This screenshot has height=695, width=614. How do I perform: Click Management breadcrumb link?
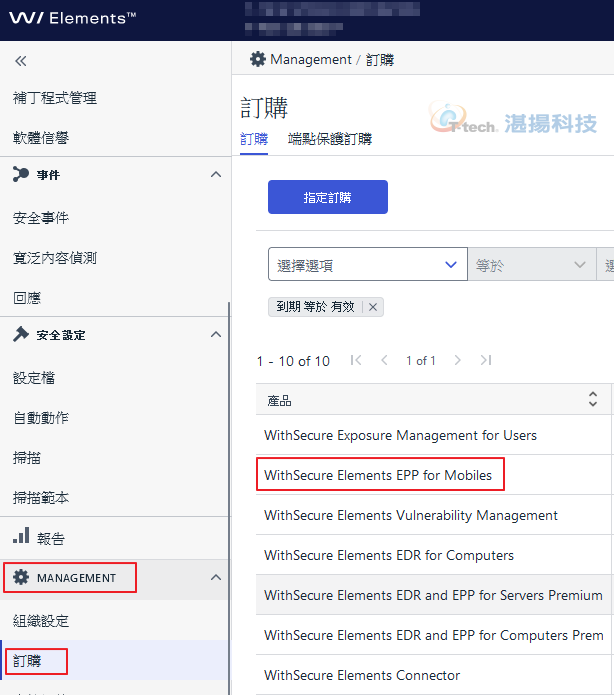[311, 59]
